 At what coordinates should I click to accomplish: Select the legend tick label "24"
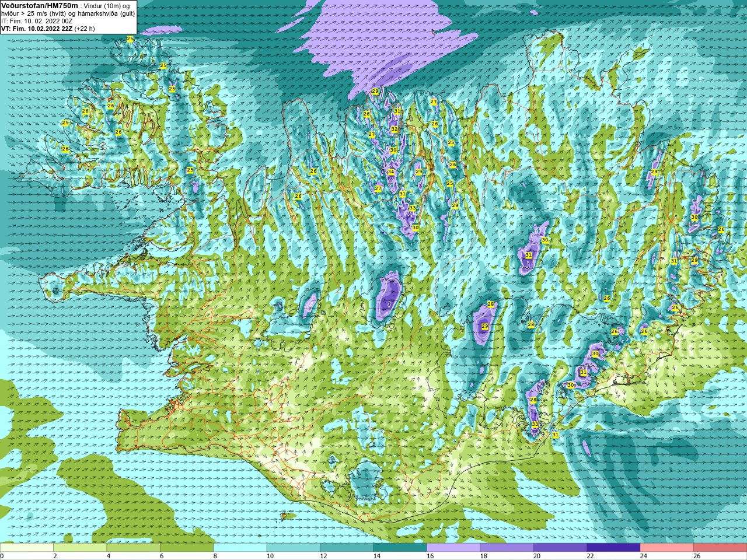pyautogui.click(x=643, y=556)
